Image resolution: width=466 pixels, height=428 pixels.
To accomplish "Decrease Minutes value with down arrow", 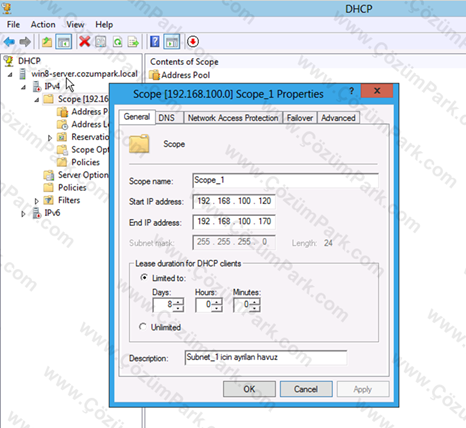I will [x=255, y=308].
